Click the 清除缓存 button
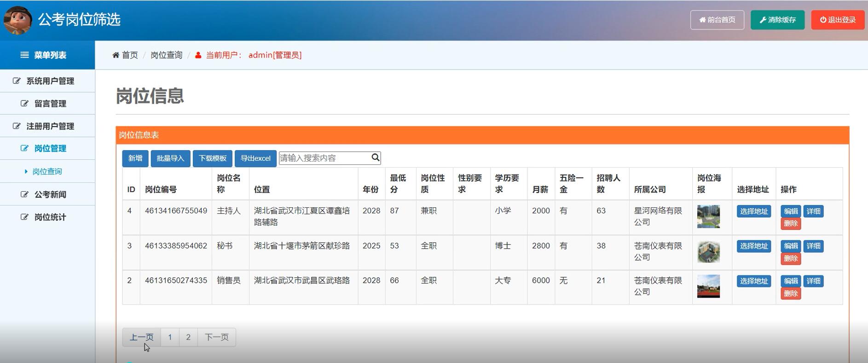 (x=777, y=20)
